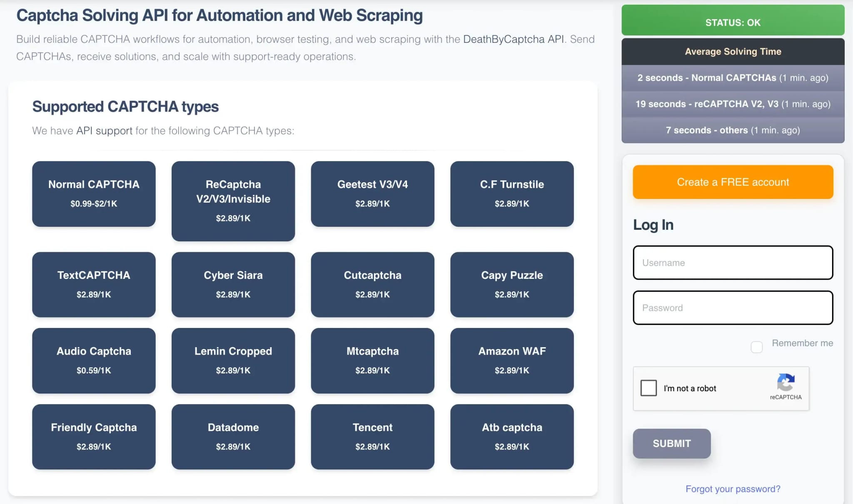Click the 7 seconds others row
The height and width of the screenshot is (504, 853).
(733, 130)
